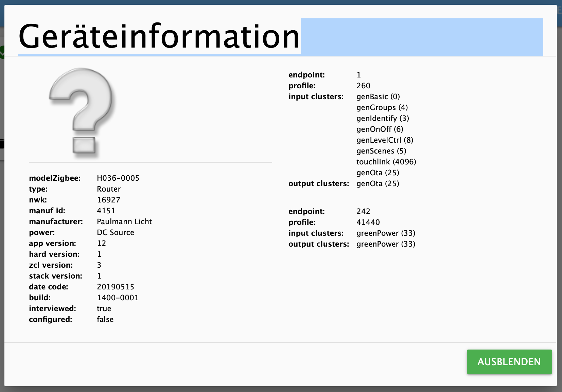Screen dimensions: 562x392
Task: Click genOta (25) beside output clusters
Action: click(x=378, y=183)
